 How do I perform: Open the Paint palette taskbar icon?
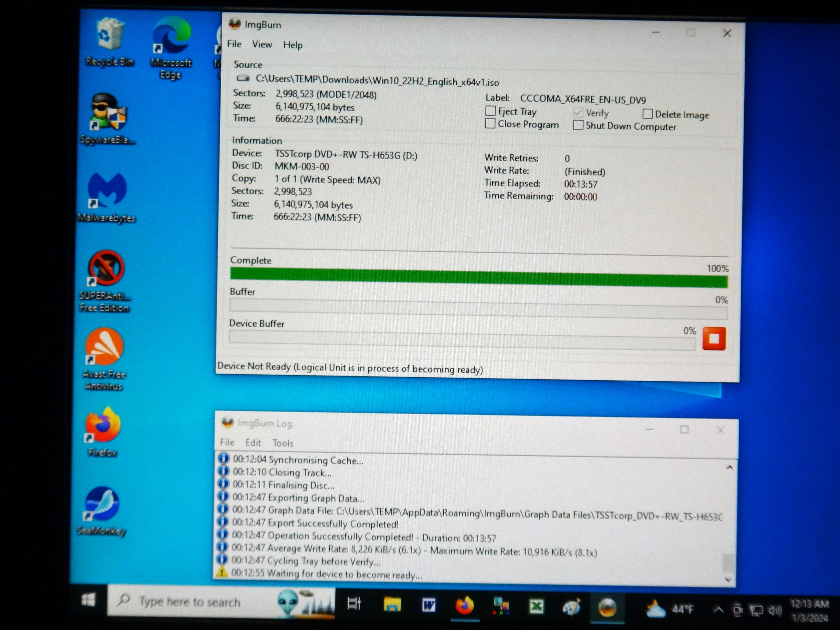point(572,607)
